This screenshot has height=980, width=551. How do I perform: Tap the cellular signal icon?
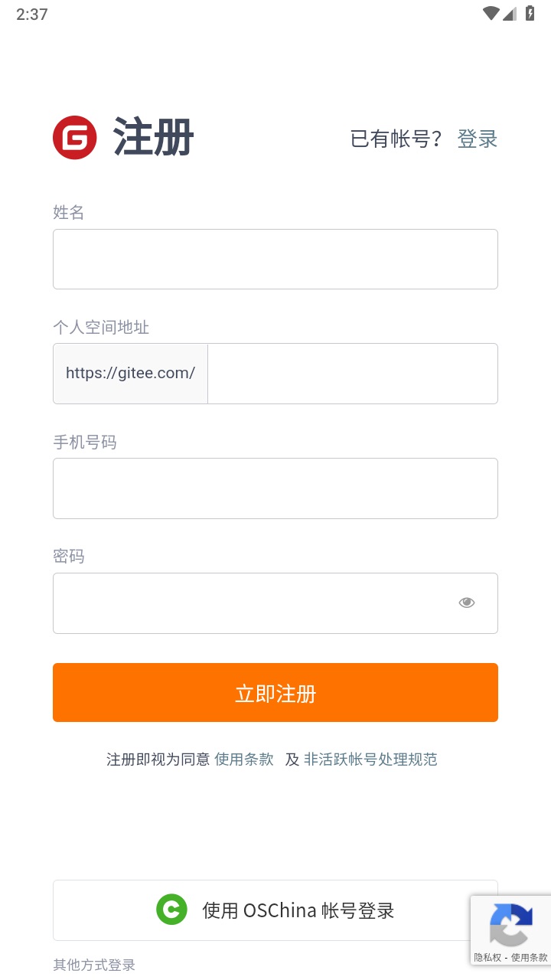510,14
